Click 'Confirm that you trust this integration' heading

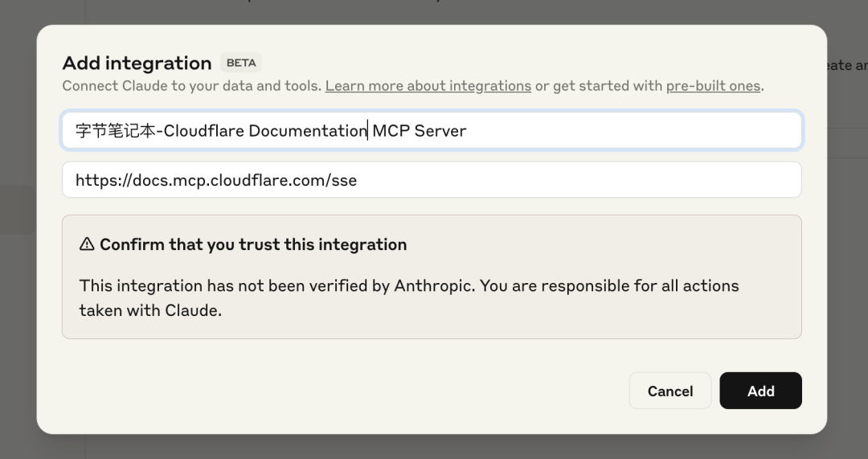coord(253,244)
